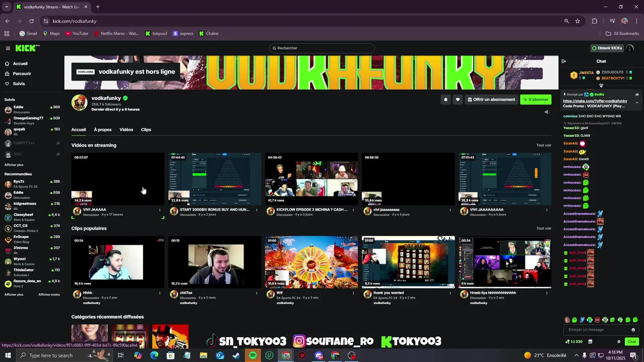Click the Windows taskbar search box
644x362 pixels.
(64, 355)
